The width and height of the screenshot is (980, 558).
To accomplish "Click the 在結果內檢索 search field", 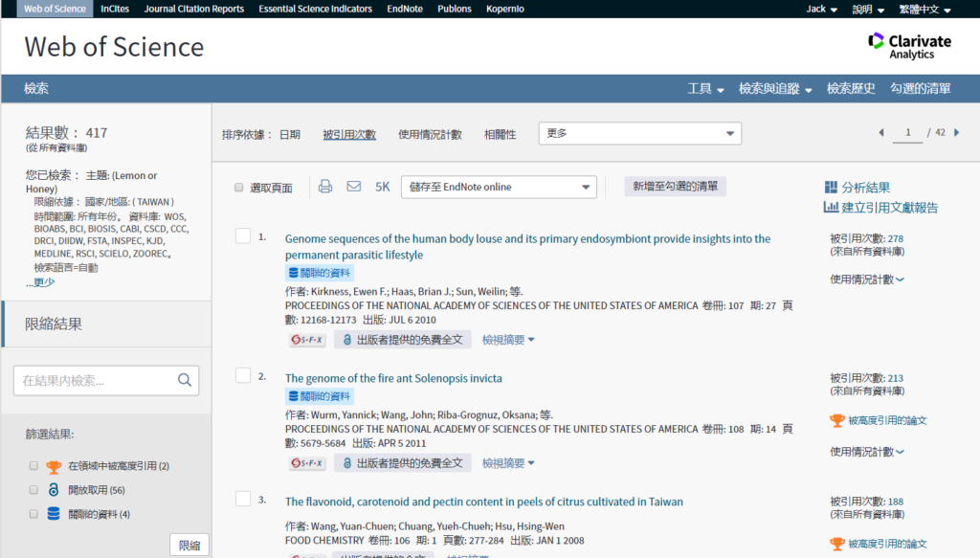I will click(x=96, y=381).
